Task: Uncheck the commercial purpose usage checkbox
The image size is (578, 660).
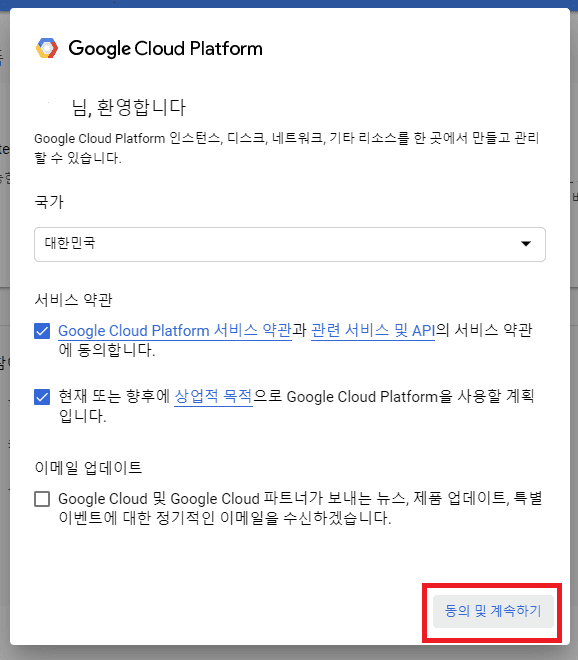Action: pyautogui.click(x=42, y=397)
